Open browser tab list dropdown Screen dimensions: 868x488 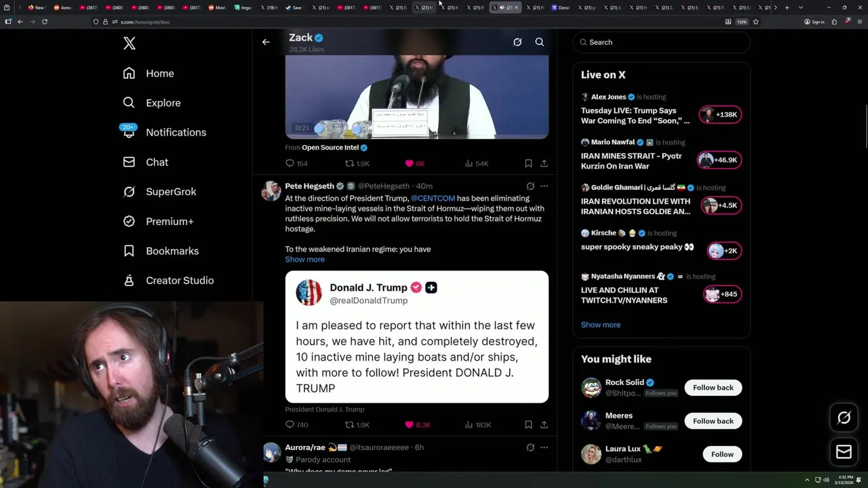(801, 7)
